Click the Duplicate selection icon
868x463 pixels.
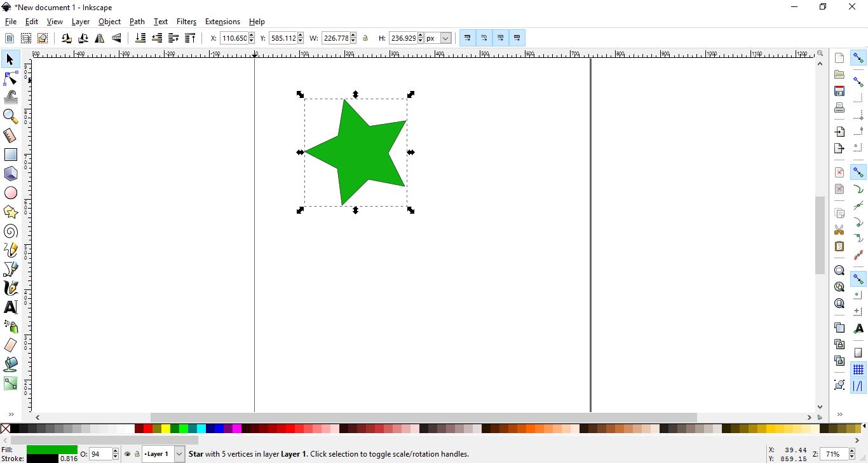click(839, 328)
